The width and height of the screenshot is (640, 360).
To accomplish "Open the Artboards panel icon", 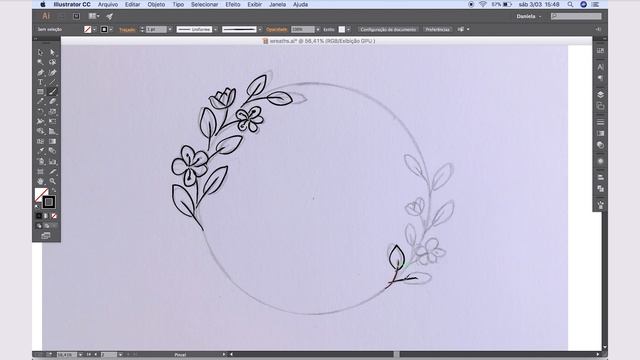I will 600,106.
